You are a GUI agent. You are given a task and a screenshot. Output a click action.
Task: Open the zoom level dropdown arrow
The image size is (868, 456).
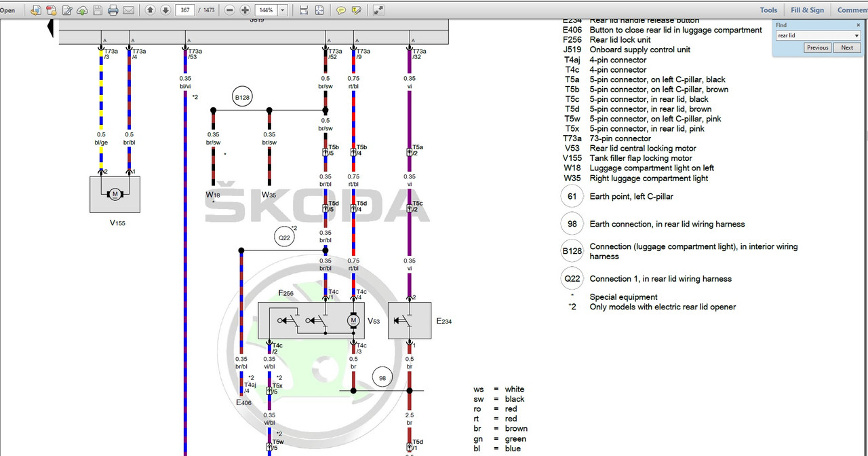click(283, 10)
